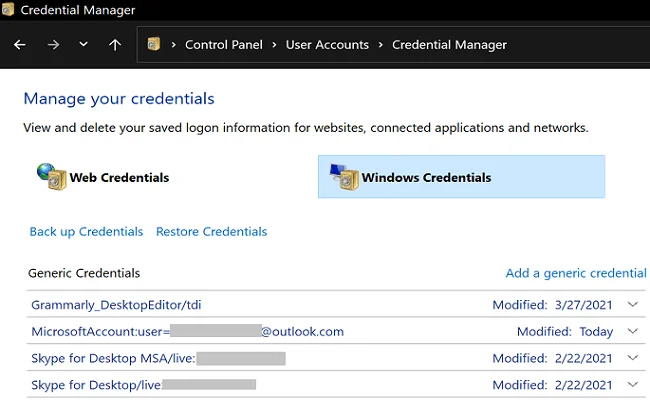Open recent locations dropdown chevron
This screenshot has height=400, width=650.
[x=83, y=44]
